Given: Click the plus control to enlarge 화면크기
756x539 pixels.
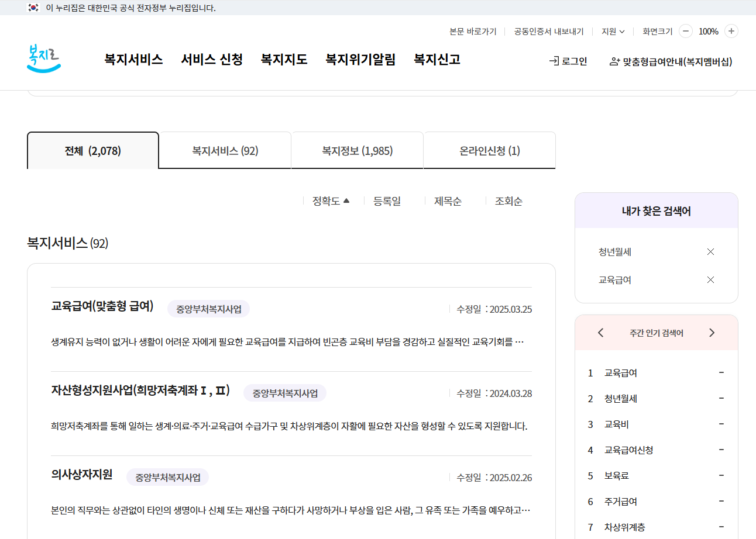Looking at the screenshot, I should pyautogui.click(x=731, y=31).
